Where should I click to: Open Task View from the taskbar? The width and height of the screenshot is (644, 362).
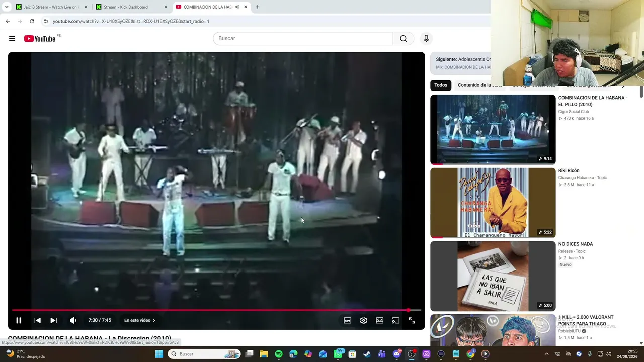pos(249,354)
